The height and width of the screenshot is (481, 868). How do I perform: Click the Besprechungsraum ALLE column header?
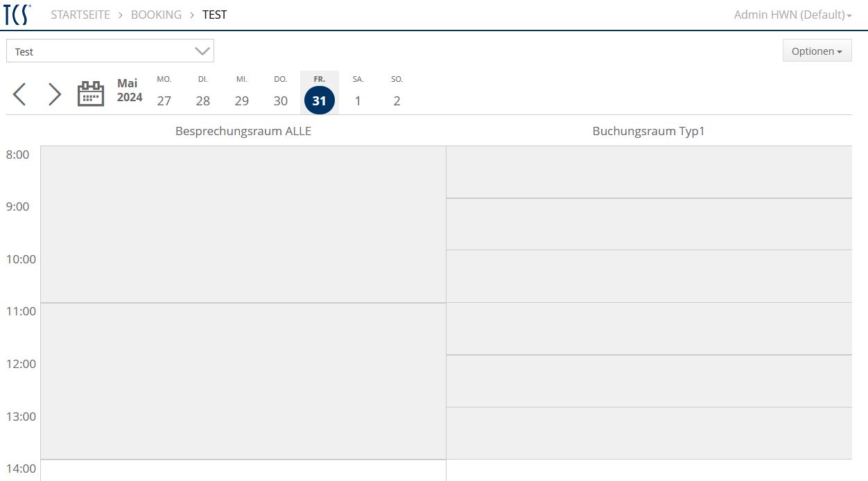click(243, 131)
